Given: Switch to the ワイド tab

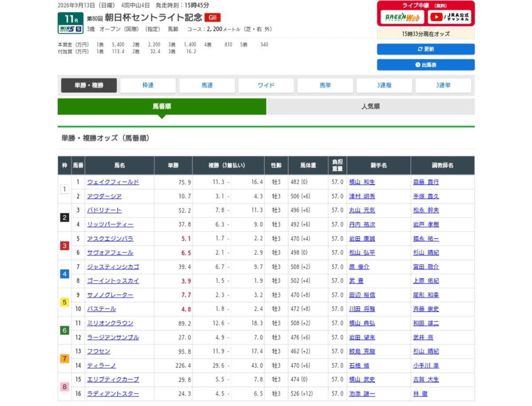Looking at the screenshot, I should coord(266,85).
